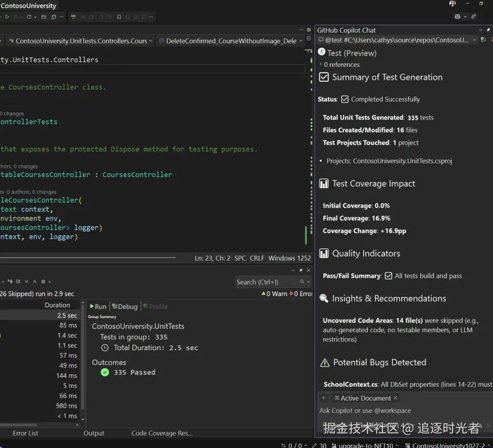Screen dimensions: 493x448
Task: Click the new thread icon in Copilot Chat header
Action: (x=483, y=39)
